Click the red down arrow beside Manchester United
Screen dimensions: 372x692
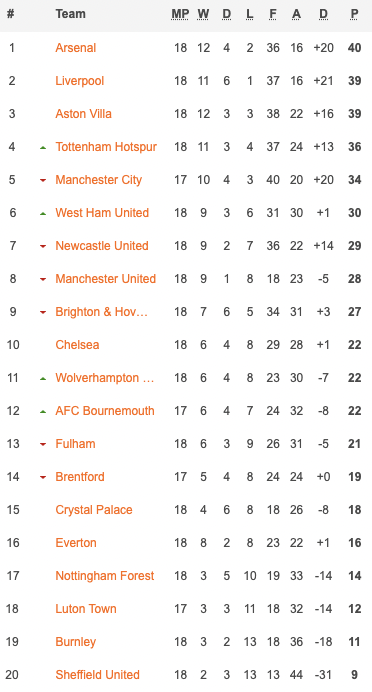[x=43, y=279]
